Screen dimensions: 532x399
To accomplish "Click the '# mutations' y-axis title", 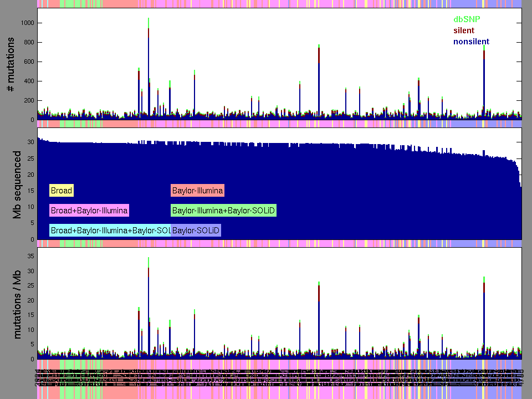I will [10, 64].
